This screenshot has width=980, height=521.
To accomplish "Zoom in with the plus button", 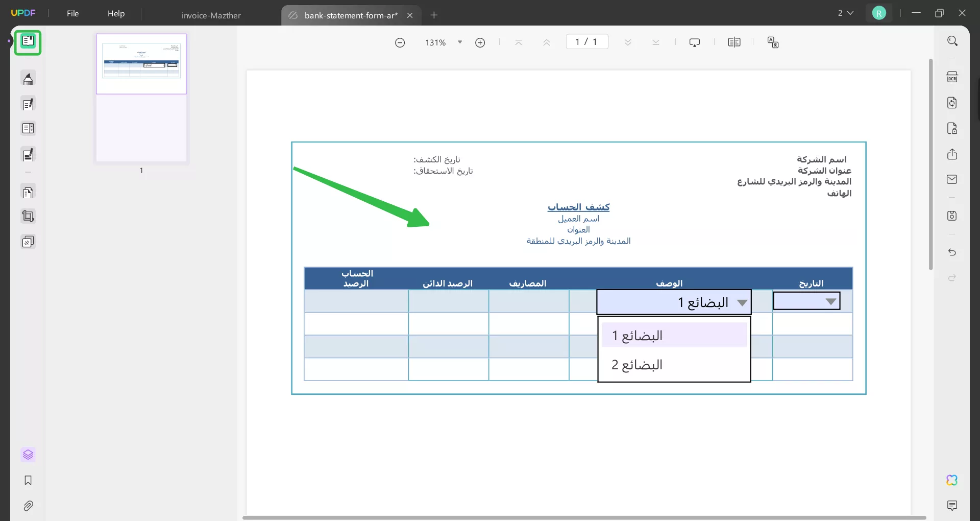I will pyautogui.click(x=480, y=42).
